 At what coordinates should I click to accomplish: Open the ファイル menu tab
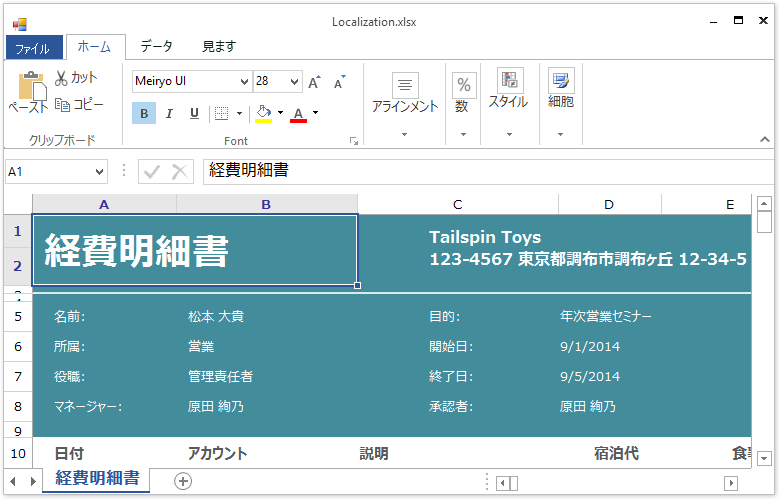[x=33, y=48]
